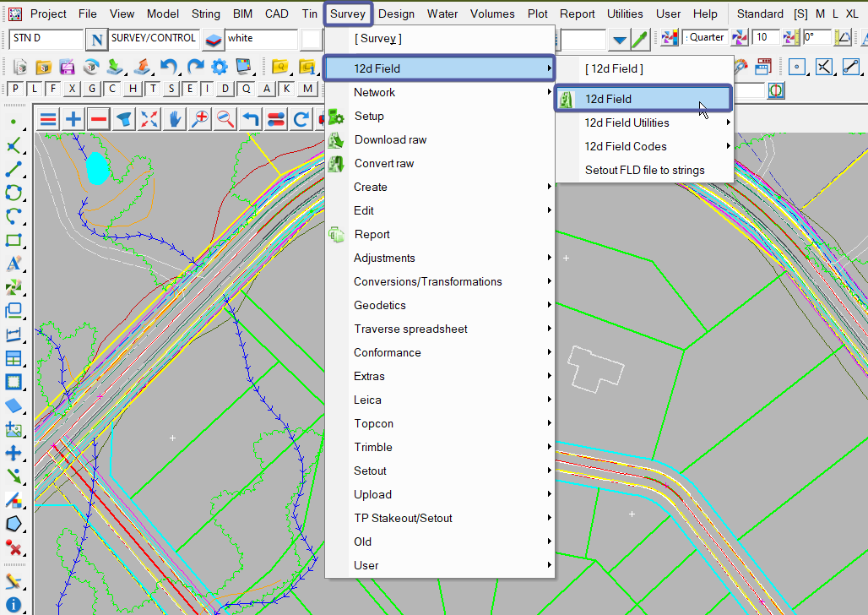Click the white colour field
Viewport: 868px width, 615px height.
pos(260,39)
